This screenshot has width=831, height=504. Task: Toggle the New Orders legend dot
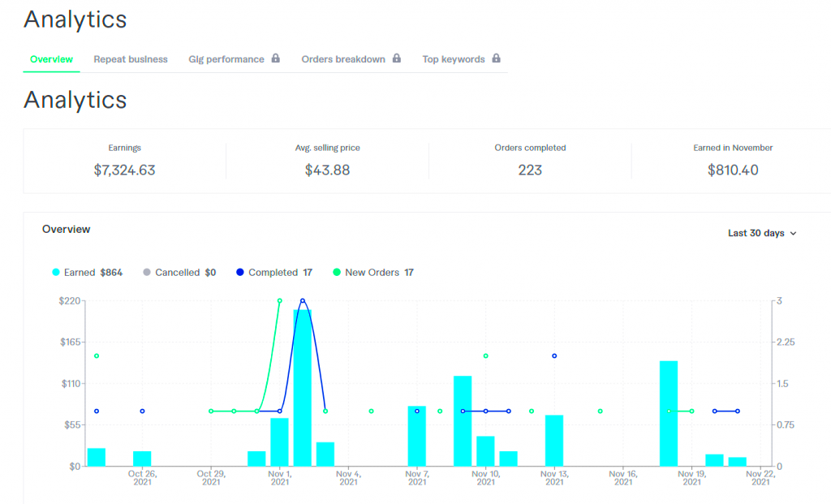(x=337, y=273)
